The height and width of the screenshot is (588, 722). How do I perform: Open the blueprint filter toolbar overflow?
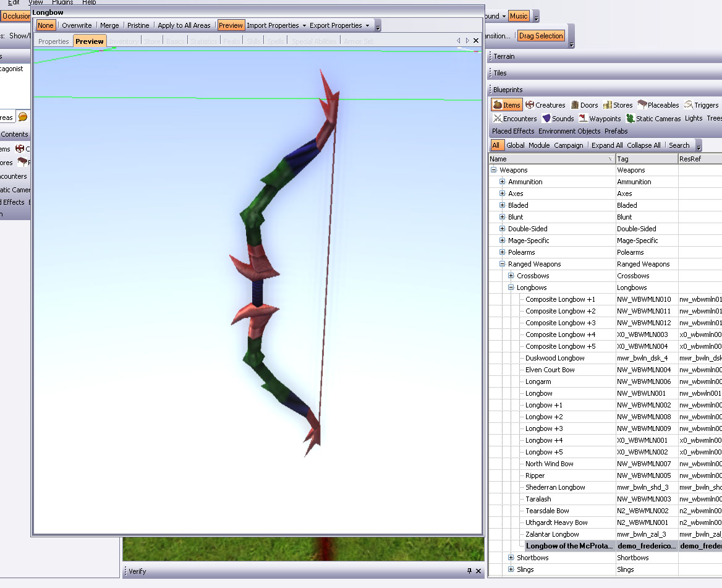point(699,146)
